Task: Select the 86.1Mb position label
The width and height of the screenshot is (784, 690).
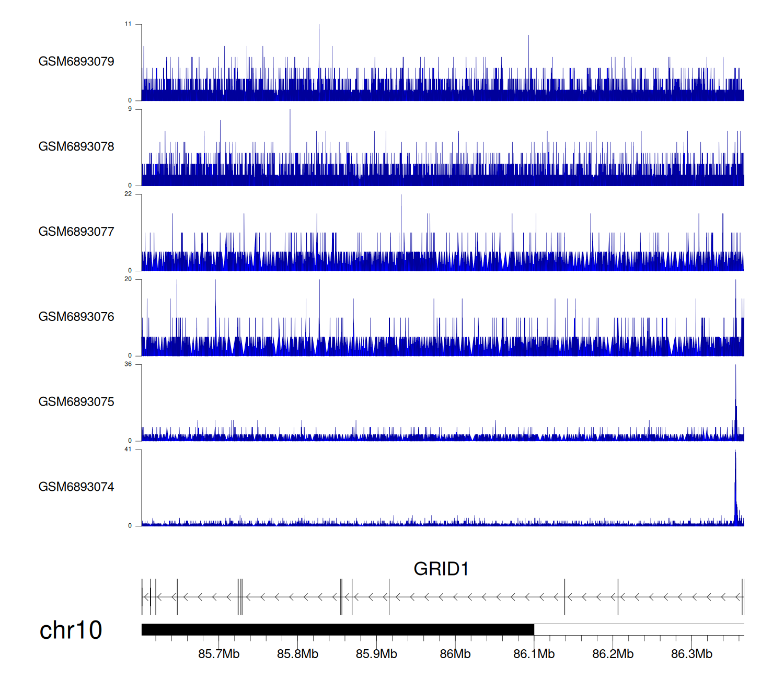Action: 534,654
